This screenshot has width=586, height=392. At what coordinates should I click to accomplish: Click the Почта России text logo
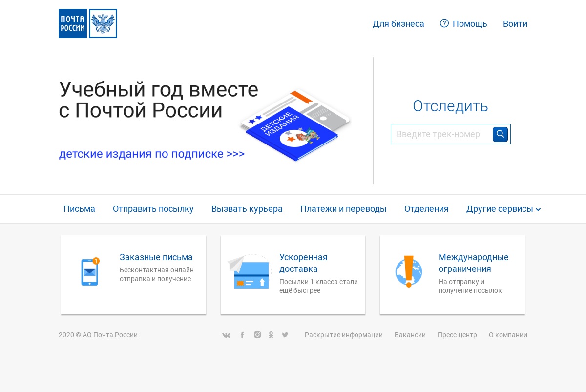[73, 23]
